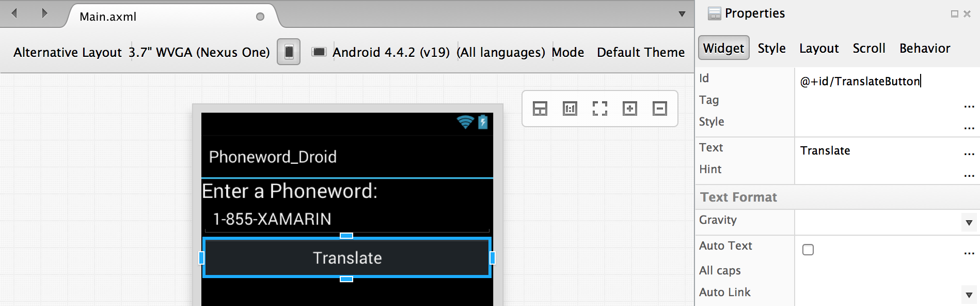
Task: Click the first layout icon in zoom toolbar
Action: pyautogui.click(x=540, y=109)
